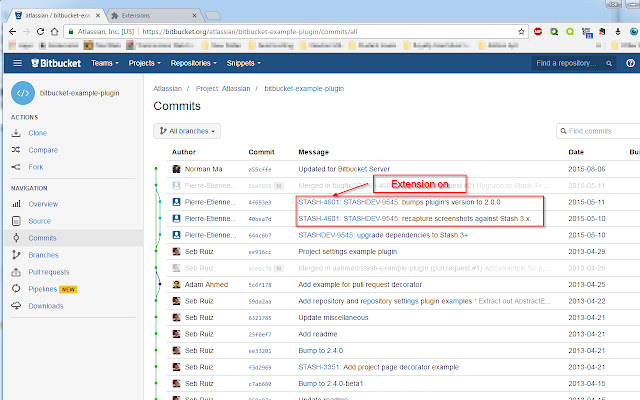The height and width of the screenshot is (400, 640).
Task: Click the Compare shuffle icon
Action: click(x=16, y=150)
